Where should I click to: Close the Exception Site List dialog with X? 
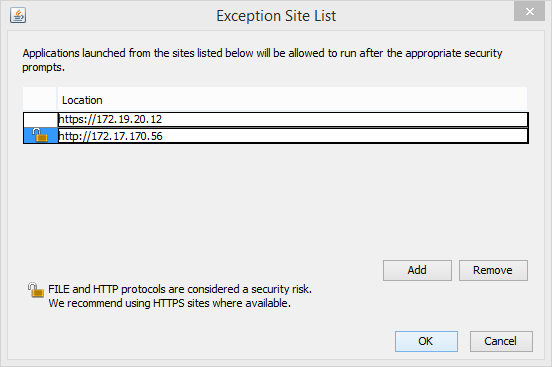click(x=529, y=12)
